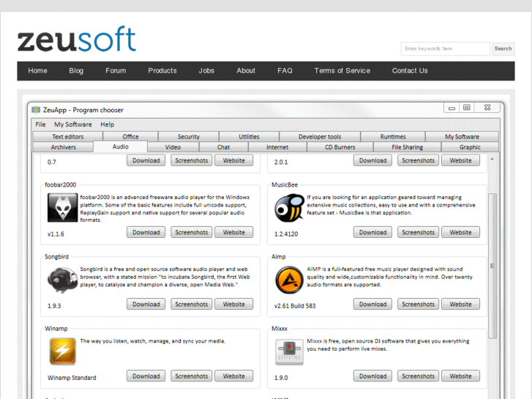This screenshot has width=532, height=399.
Task: Click the zeusoft logo
Action: click(77, 39)
